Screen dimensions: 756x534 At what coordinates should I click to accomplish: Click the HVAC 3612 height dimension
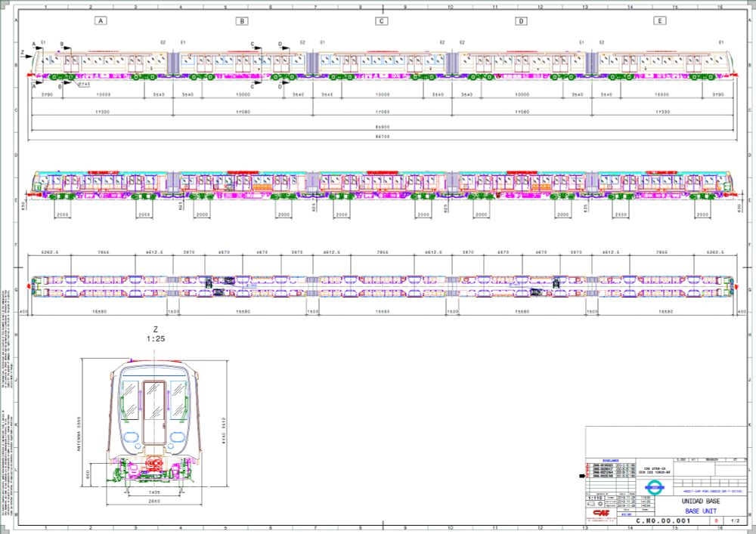(x=223, y=430)
